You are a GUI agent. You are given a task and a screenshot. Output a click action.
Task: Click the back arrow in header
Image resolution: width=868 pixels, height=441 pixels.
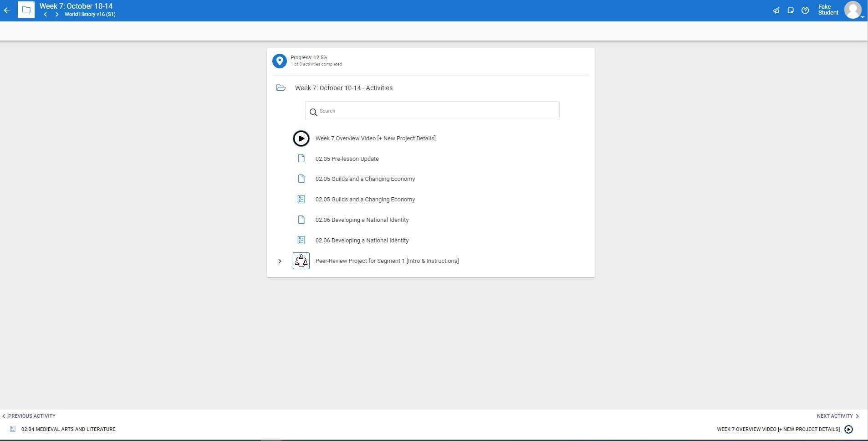coord(7,10)
